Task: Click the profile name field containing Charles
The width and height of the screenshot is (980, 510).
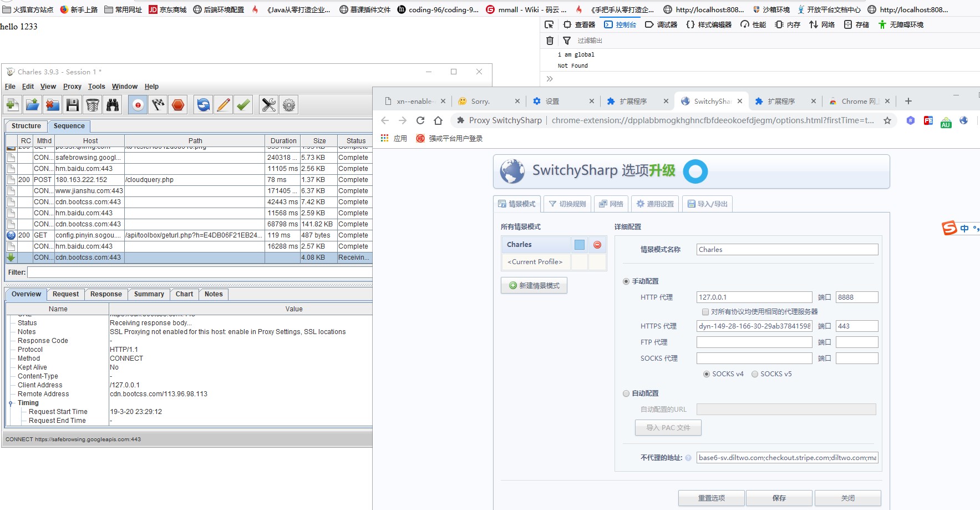Action: (x=787, y=250)
